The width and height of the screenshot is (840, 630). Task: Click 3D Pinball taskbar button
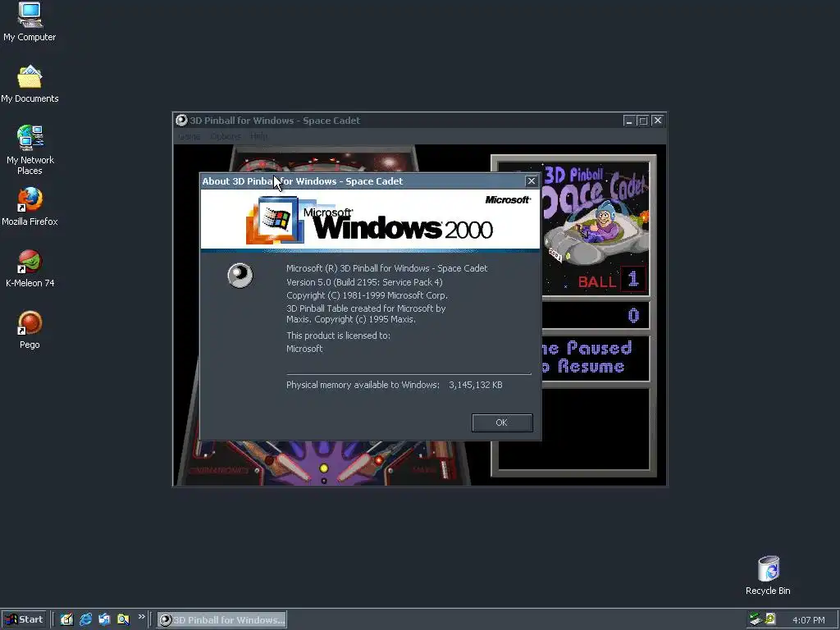221,620
